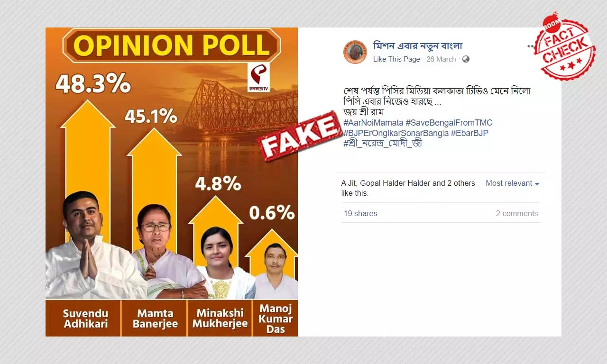The image size is (607, 364).
Task: Click the #AarNoiMamata hashtag
Action: 373,123
